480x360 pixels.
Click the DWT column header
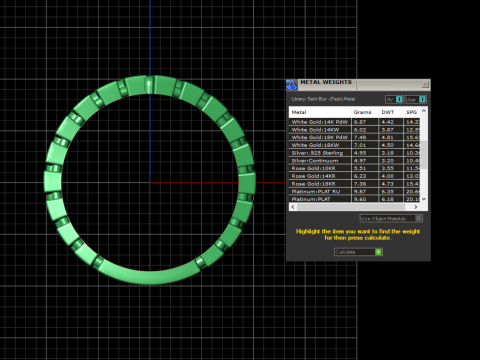(x=391, y=112)
